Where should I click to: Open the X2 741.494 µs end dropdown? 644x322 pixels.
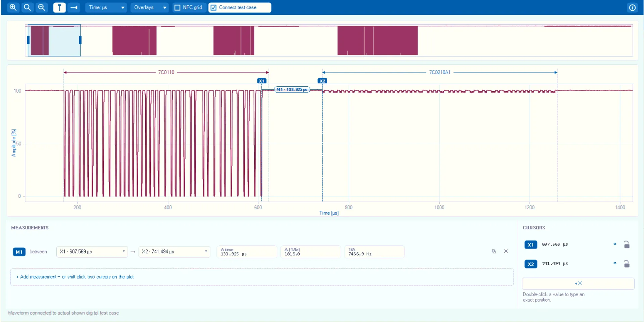[174, 251]
